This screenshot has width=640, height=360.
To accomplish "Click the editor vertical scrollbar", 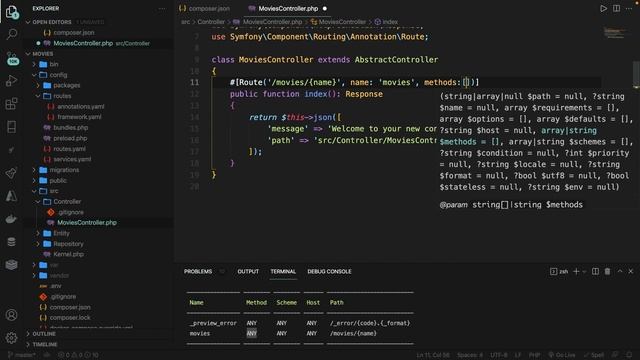I will [x=636, y=73].
